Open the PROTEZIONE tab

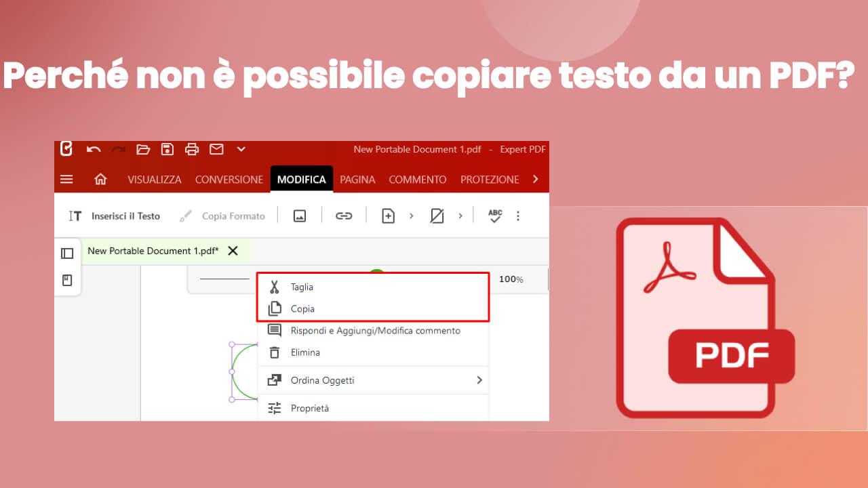490,180
